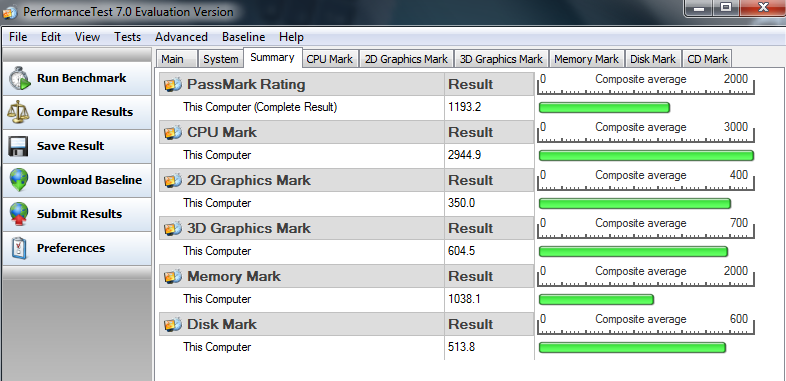Click the 3D Graphics Mark green result bar
The width and height of the screenshot is (786, 381).
pyautogui.click(x=633, y=251)
